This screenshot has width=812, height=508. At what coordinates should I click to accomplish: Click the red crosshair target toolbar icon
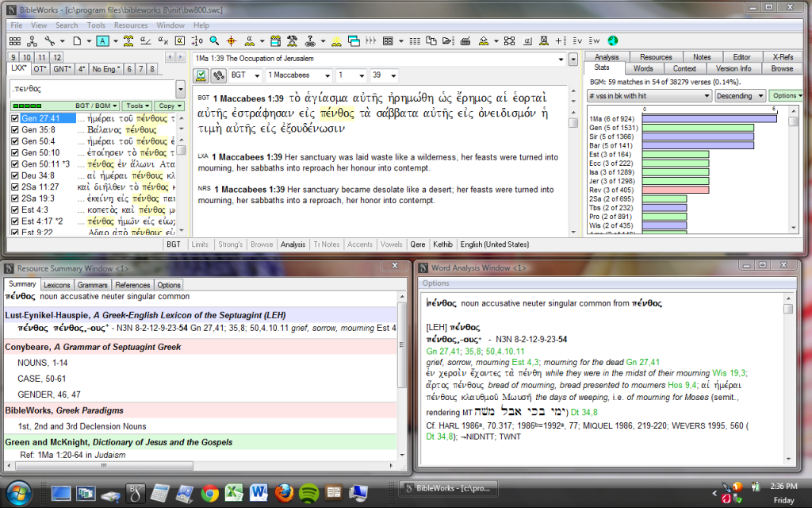(x=232, y=40)
